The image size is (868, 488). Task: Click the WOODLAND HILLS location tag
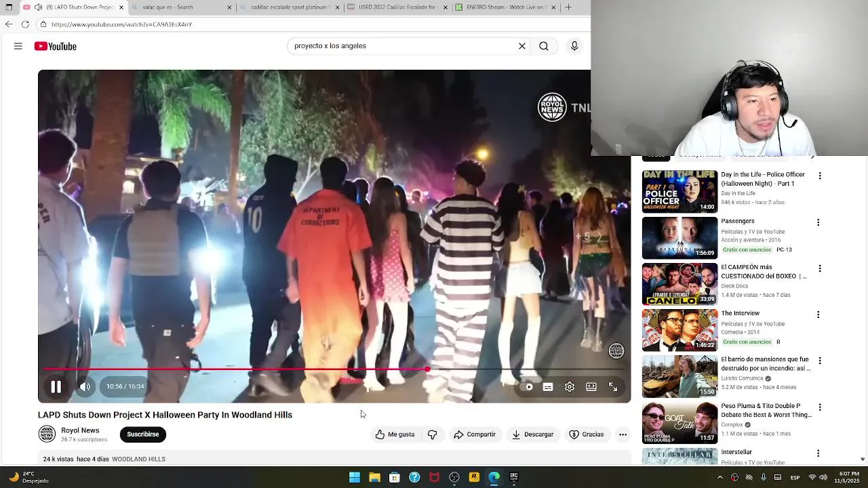(x=138, y=459)
